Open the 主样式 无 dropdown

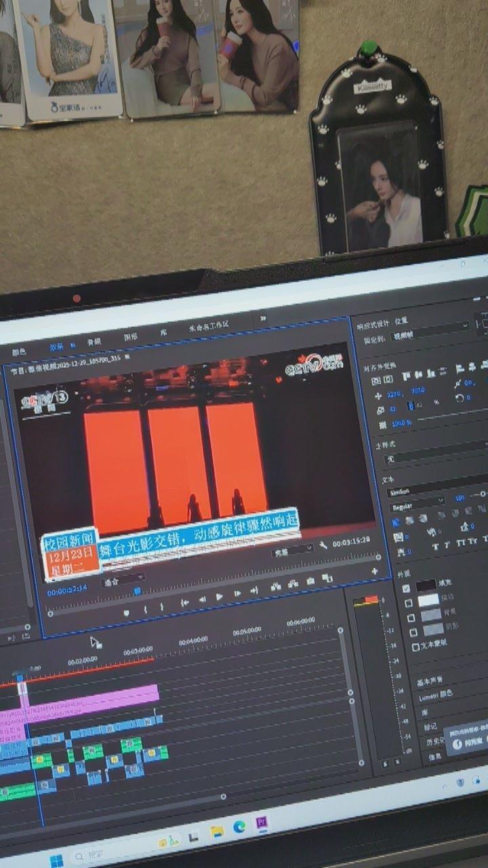(x=437, y=454)
